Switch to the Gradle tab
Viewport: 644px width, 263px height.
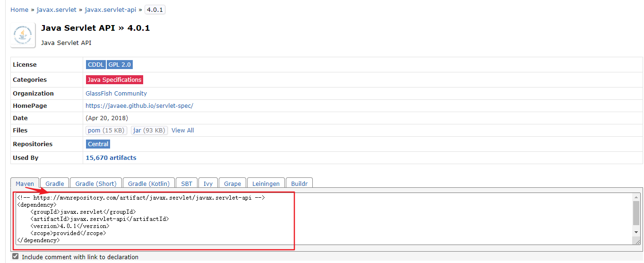[55, 184]
